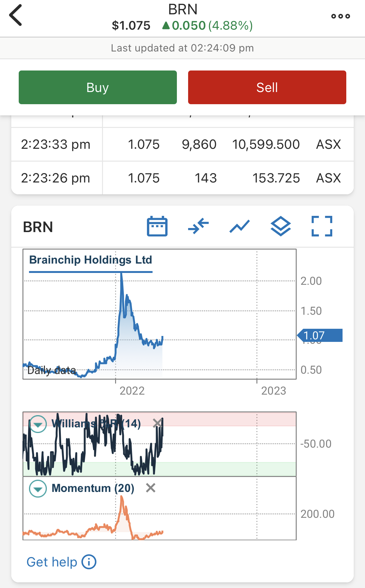Tap the 143 volume cell
365x588 pixels.
click(206, 178)
